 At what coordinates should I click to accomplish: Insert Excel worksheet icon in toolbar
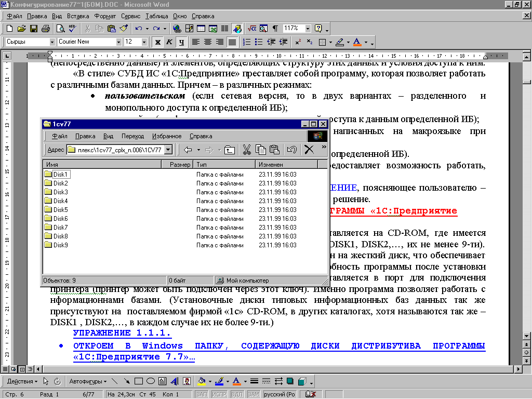[212, 29]
